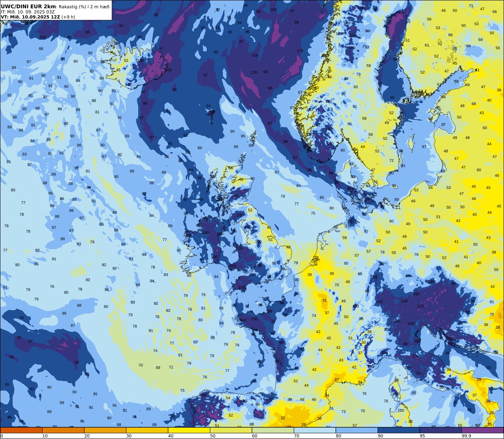Click the '73' value over the Mediterranean Sea
504x439 pixels.
pyautogui.click(x=343, y=412)
